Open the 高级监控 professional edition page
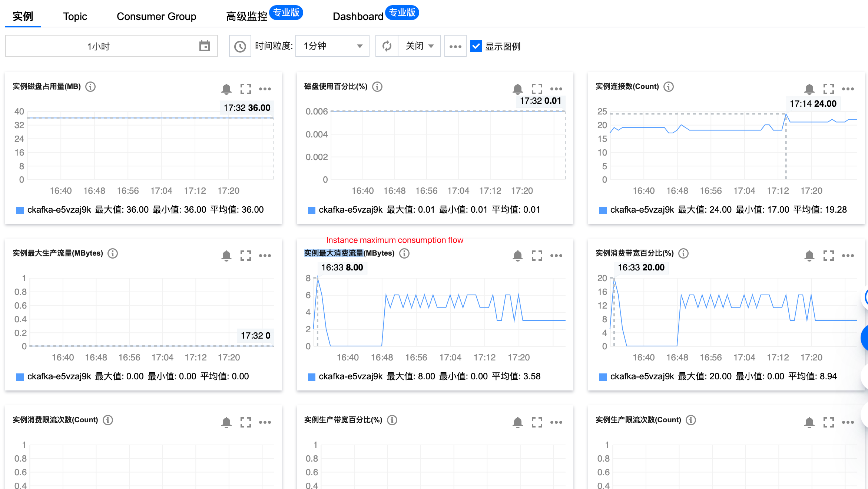Image resolution: width=868 pixels, height=489 pixels. coord(246,16)
